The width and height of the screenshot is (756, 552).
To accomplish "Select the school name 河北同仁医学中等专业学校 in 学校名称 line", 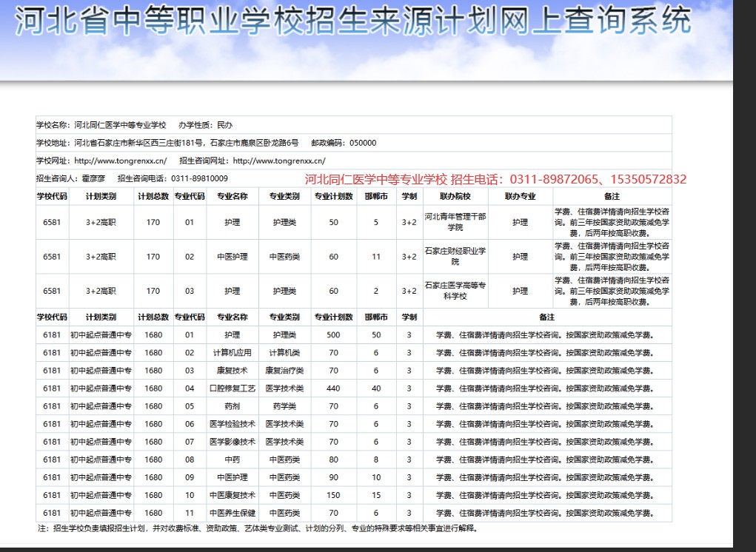I will [120, 125].
